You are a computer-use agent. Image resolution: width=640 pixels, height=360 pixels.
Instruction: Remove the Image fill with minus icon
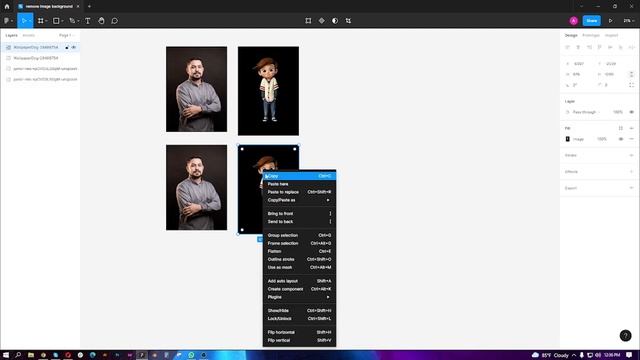pyautogui.click(x=631, y=139)
